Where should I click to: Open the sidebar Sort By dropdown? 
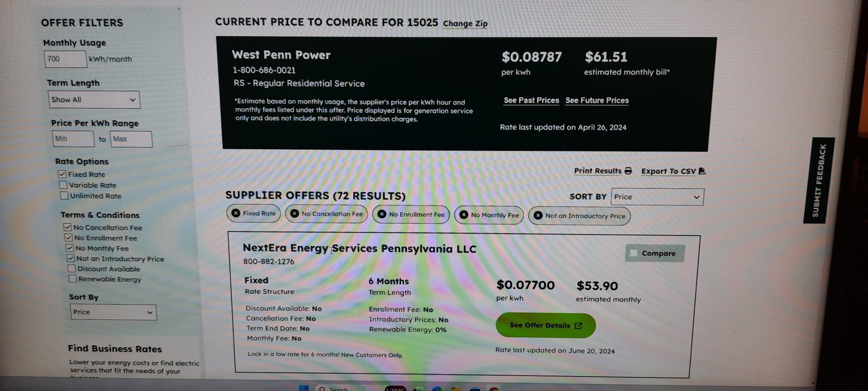pyautogui.click(x=113, y=312)
